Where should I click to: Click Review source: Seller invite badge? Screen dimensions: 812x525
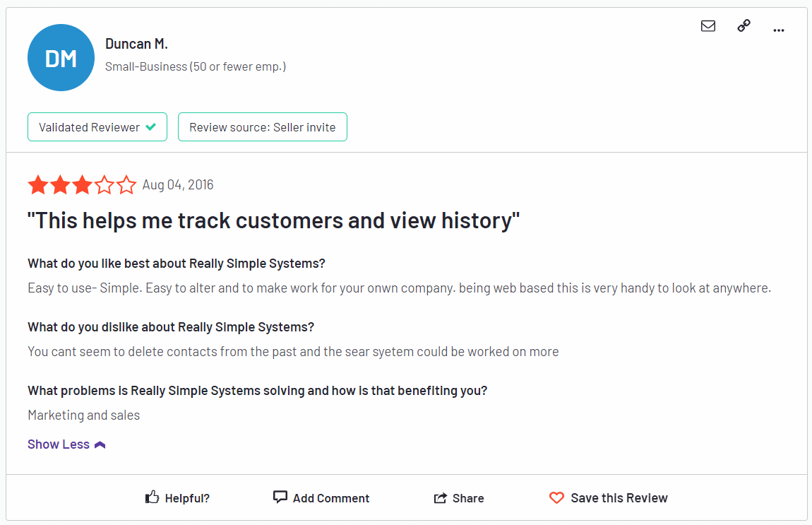pyautogui.click(x=263, y=127)
